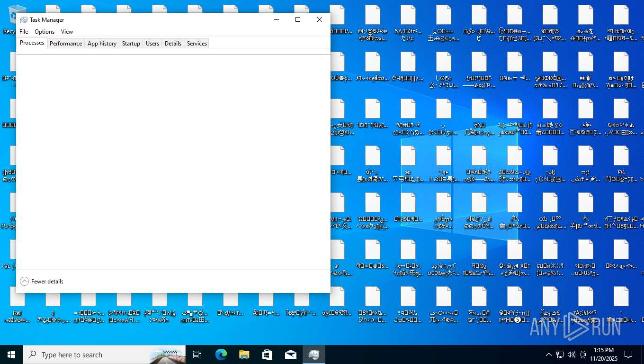Open the Startup tab
Viewport: 644px width, 364px height.
[x=131, y=44]
